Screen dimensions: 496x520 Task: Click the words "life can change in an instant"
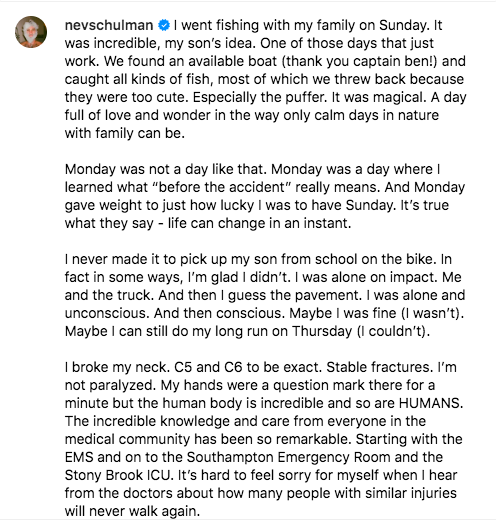pos(259,223)
